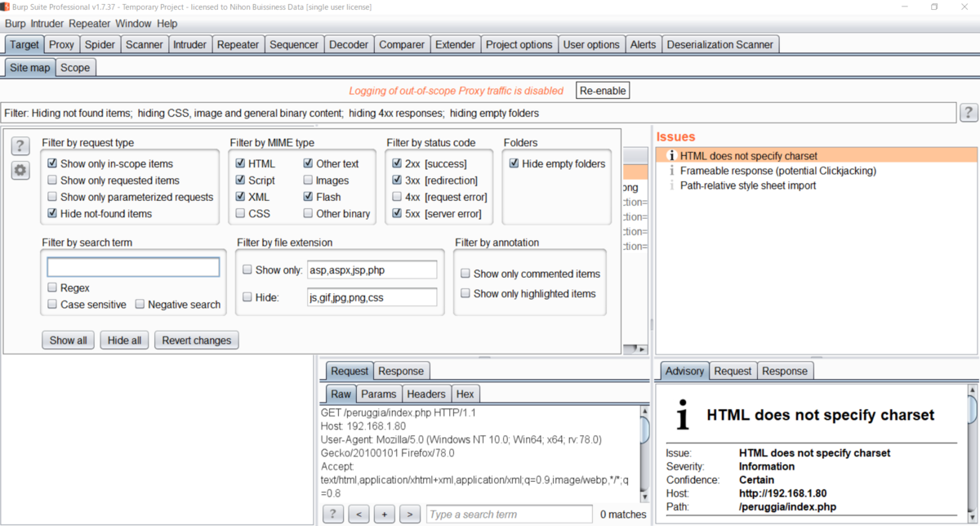Viewport: 980px width, 526px height.
Task: Open Project options tab
Action: point(519,45)
